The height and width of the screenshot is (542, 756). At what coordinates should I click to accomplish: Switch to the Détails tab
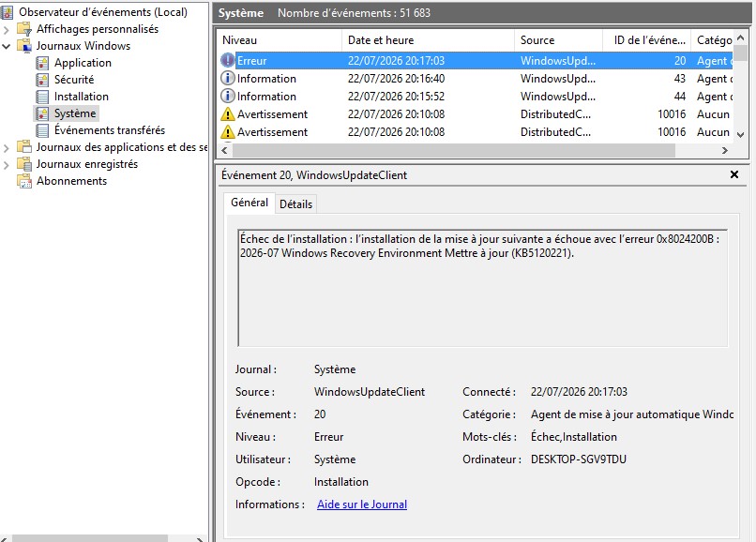pos(295,204)
